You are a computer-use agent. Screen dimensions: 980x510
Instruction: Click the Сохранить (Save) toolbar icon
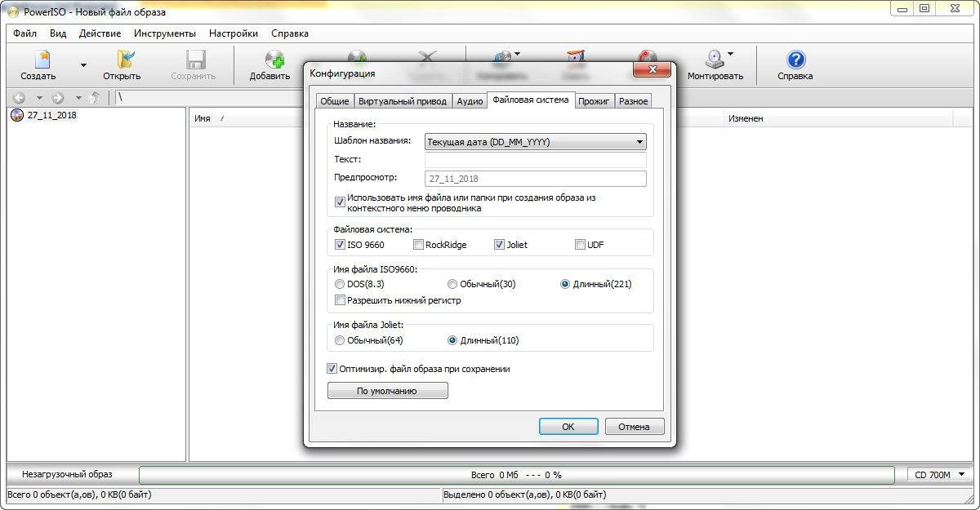click(194, 65)
